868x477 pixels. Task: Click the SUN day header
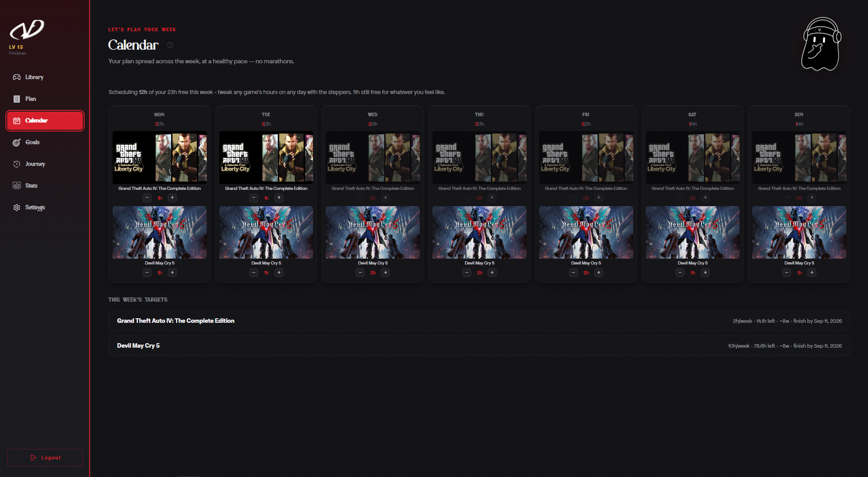tap(799, 115)
